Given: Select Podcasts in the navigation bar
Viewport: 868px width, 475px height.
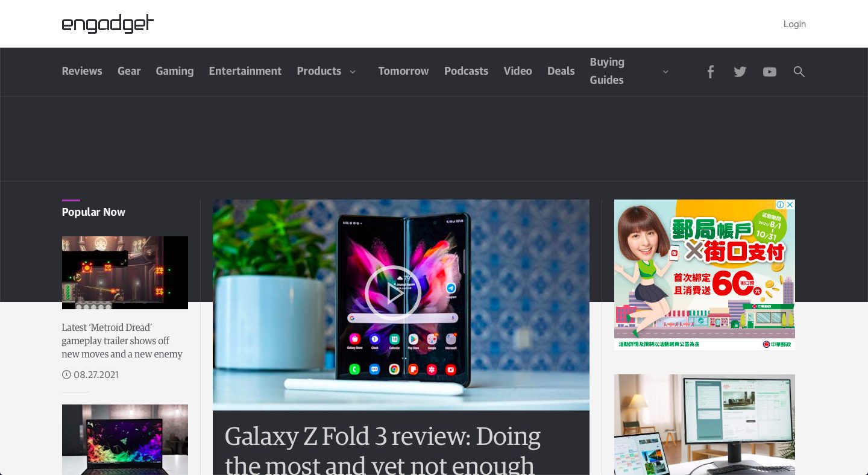Looking at the screenshot, I should click(466, 71).
